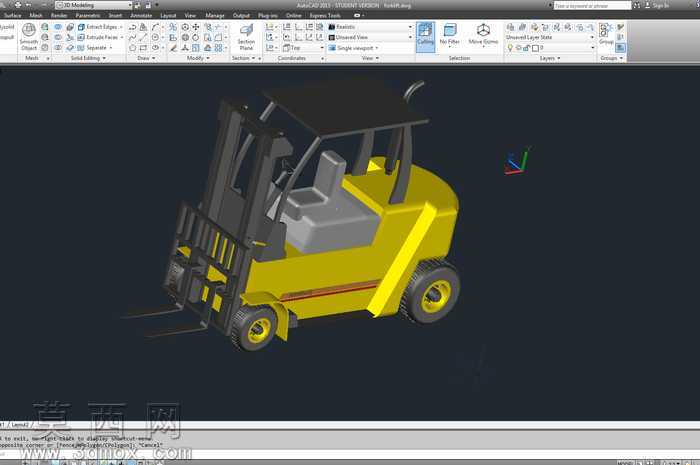Select the Extract Edges tool
This screenshot has height=465, width=700.
[x=97, y=27]
